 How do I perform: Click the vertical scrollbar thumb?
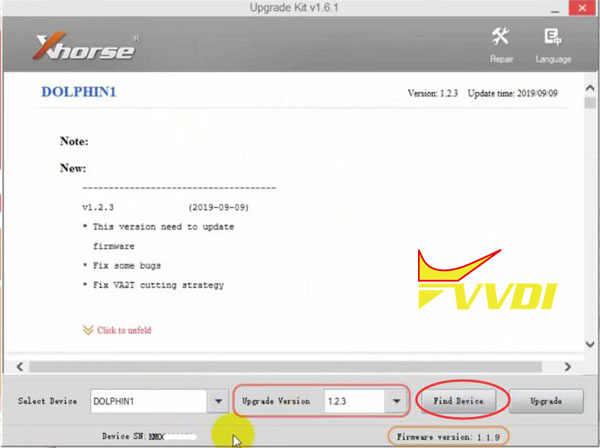point(590,103)
